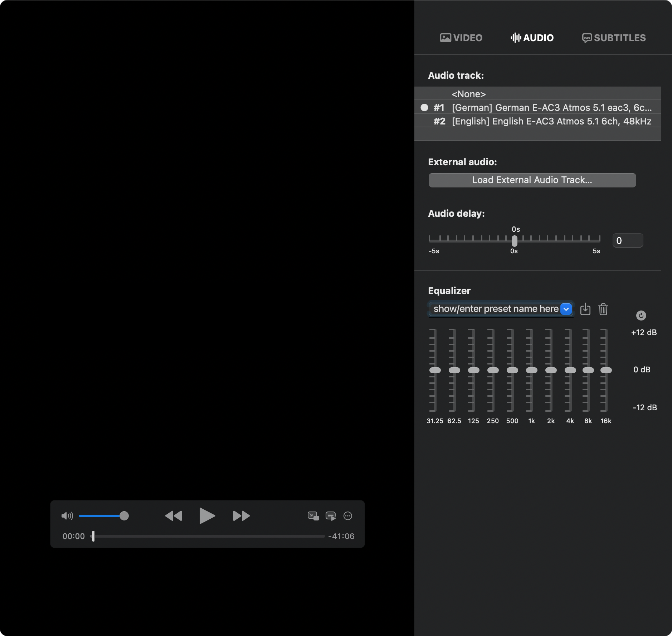Select audio track #2 English E-AC3
672x636 pixels.
(x=538, y=121)
